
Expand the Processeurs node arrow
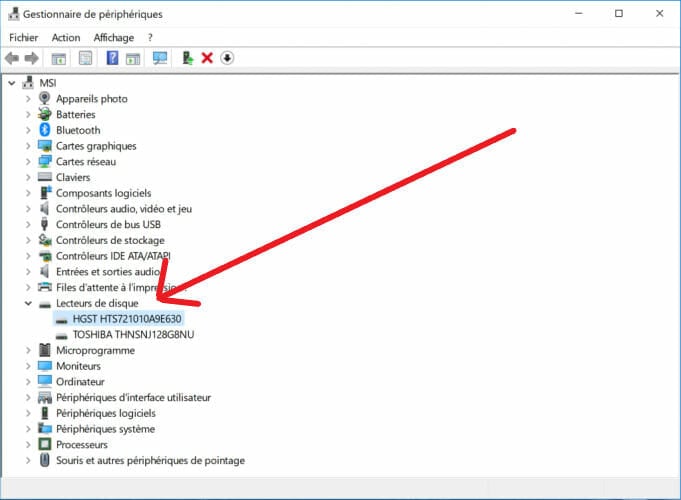coord(28,444)
